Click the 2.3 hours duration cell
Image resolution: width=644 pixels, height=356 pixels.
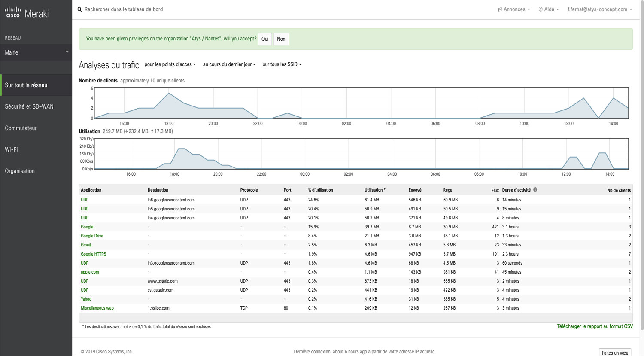pyautogui.click(x=510, y=254)
